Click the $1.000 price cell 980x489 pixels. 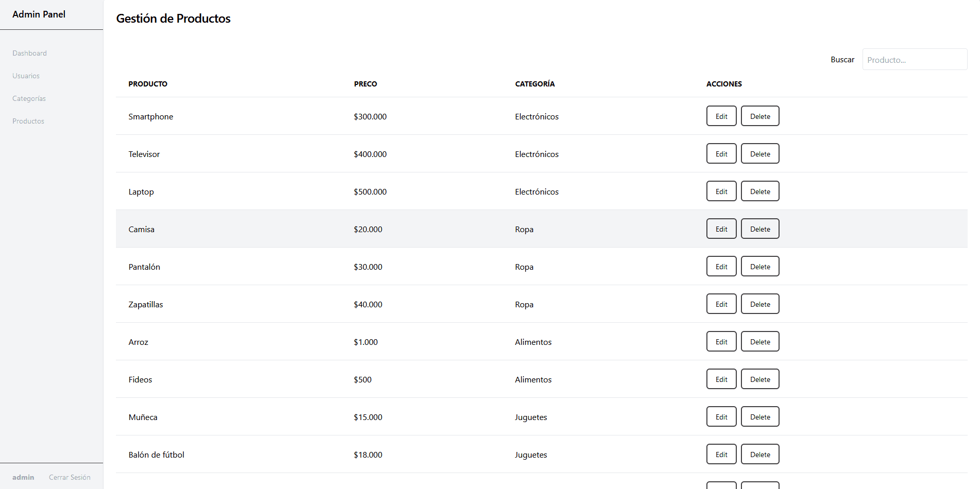[x=366, y=342]
